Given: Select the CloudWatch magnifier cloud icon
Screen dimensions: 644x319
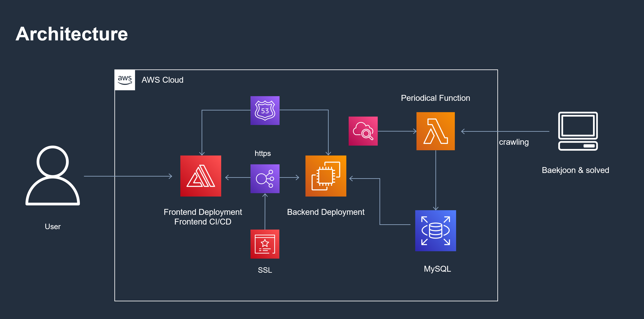Looking at the screenshot, I should (x=363, y=131).
